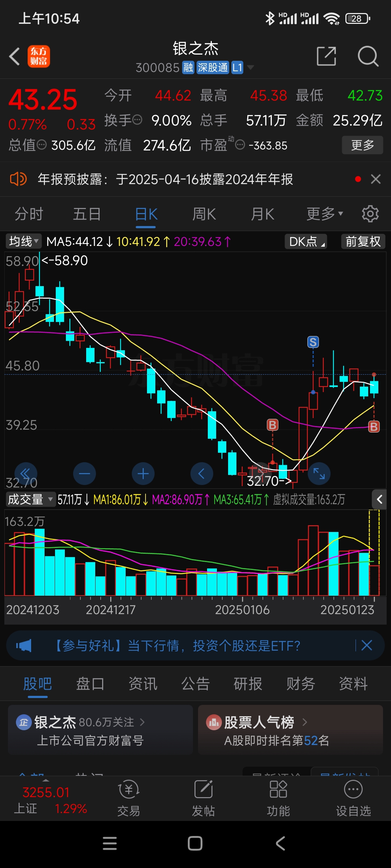Switch to 资料 tab
Image resolution: width=391 pixels, height=868 pixels.
click(353, 684)
